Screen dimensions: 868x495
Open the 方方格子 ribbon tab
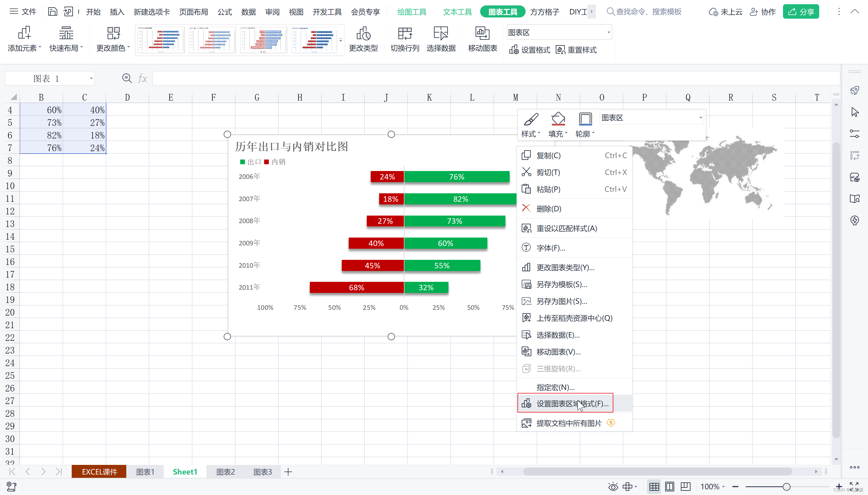coord(545,12)
